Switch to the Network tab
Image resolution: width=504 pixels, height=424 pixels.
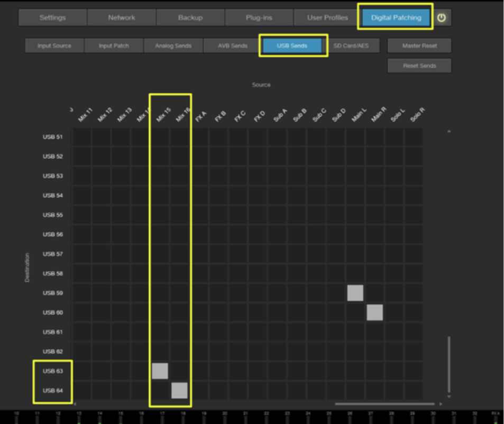point(122,17)
